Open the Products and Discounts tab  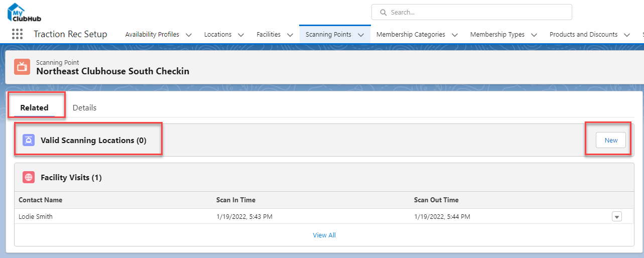[x=583, y=35]
